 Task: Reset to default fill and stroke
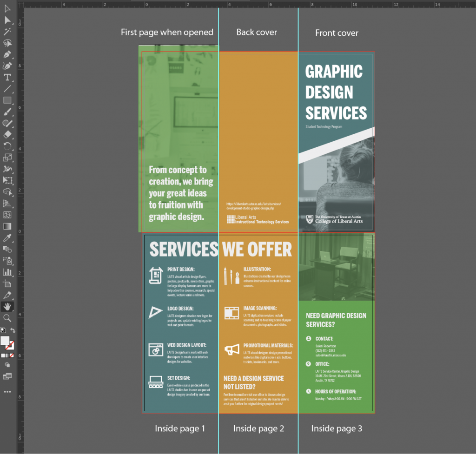point(3,330)
